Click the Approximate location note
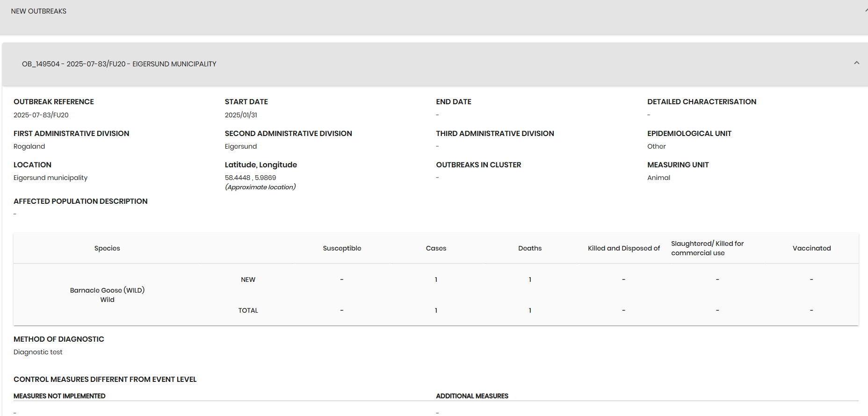The width and height of the screenshot is (868, 416). (x=260, y=187)
